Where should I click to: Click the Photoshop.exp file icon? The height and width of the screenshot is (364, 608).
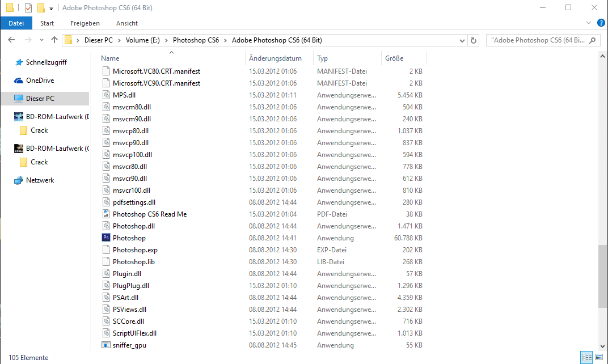pos(106,250)
